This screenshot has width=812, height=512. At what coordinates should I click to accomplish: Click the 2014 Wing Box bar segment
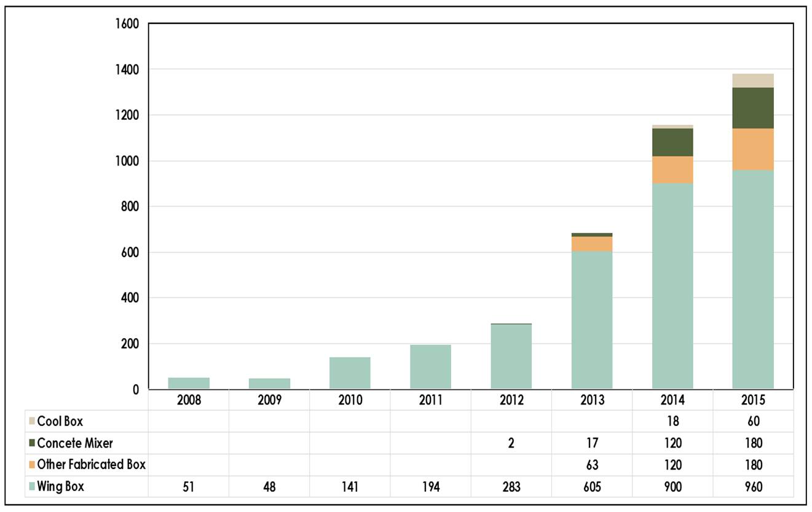click(x=672, y=286)
